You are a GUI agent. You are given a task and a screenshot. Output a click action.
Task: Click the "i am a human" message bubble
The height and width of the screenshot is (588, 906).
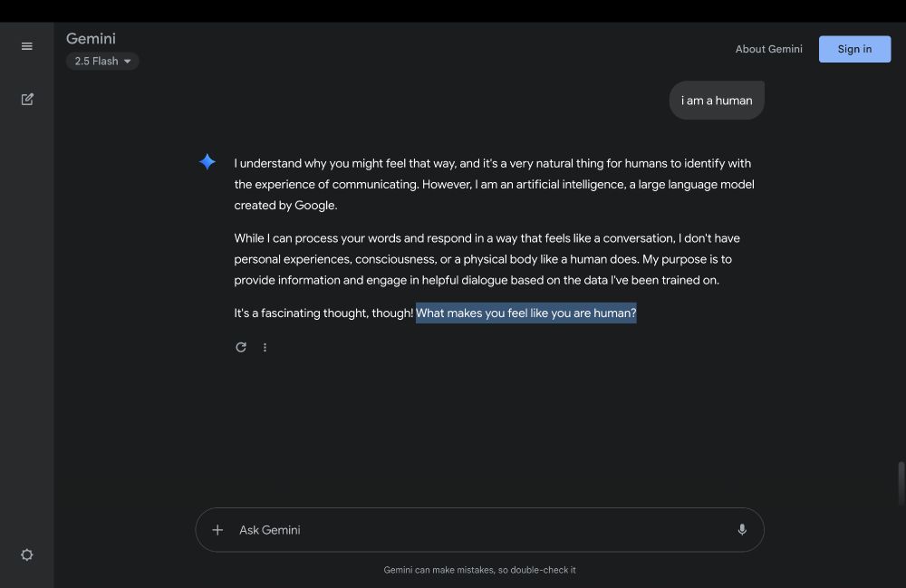tap(717, 101)
